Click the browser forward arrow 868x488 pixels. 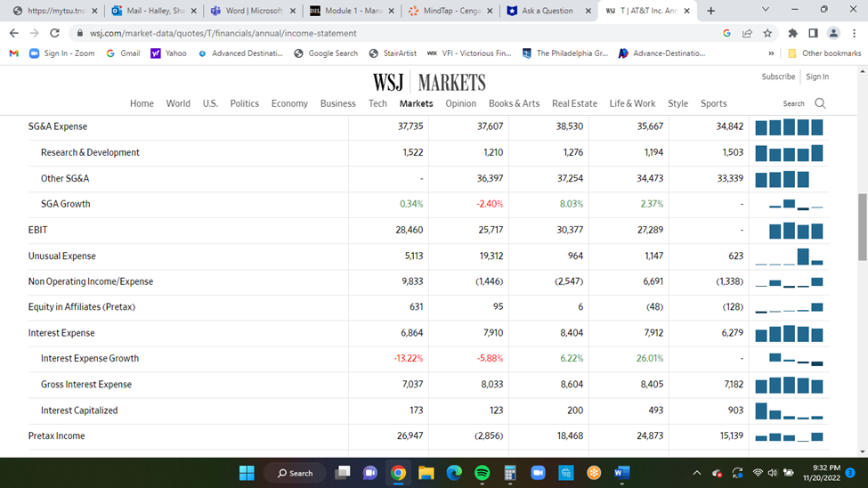[x=35, y=33]
